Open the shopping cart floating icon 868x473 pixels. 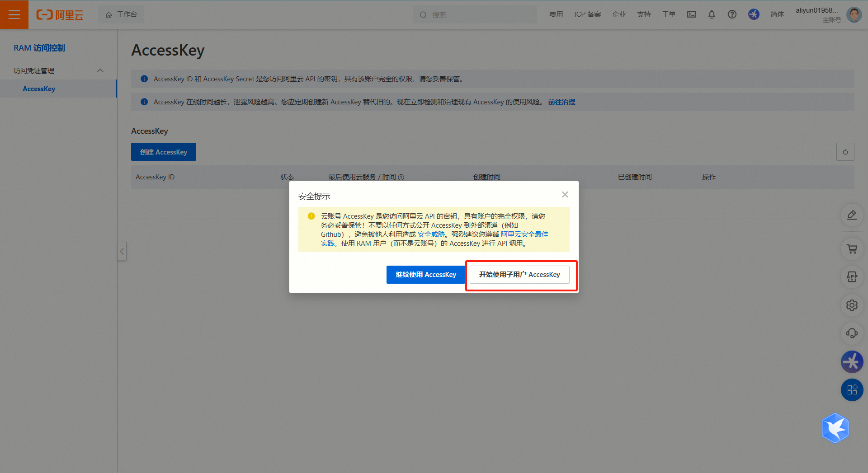[852, 249]
